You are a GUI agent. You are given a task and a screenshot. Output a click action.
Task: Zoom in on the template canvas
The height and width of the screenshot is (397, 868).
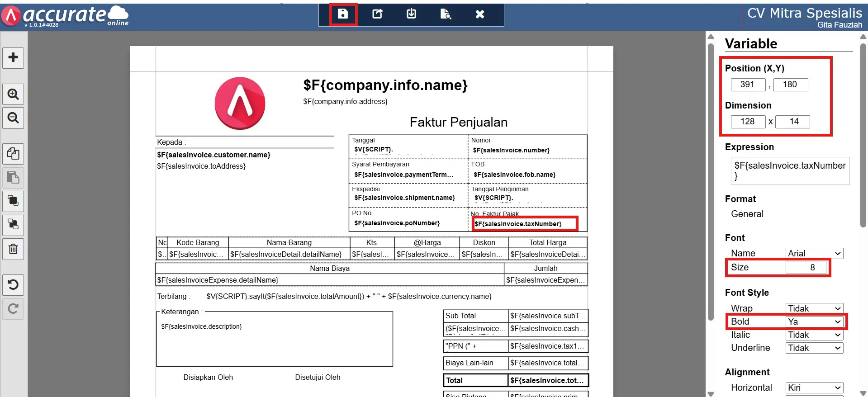(13, 94)
